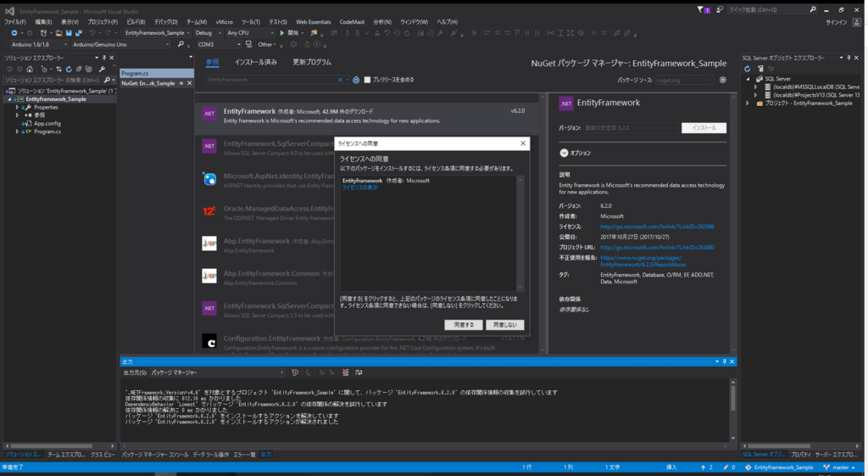Pin the NuGet document tab
Image resolution: width=868 pixels, height=476 pixels.
pos(181,83)
